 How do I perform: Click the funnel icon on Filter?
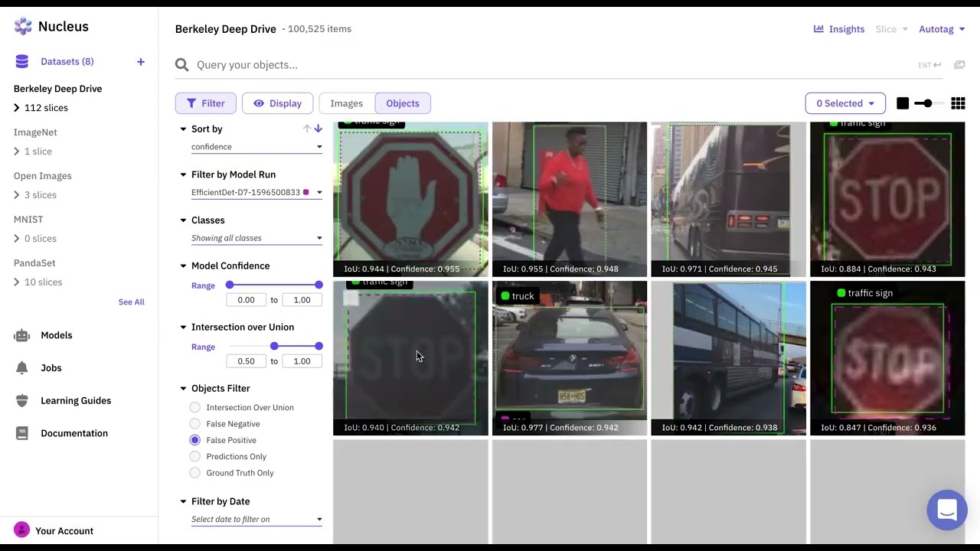(x=190, y=103)
